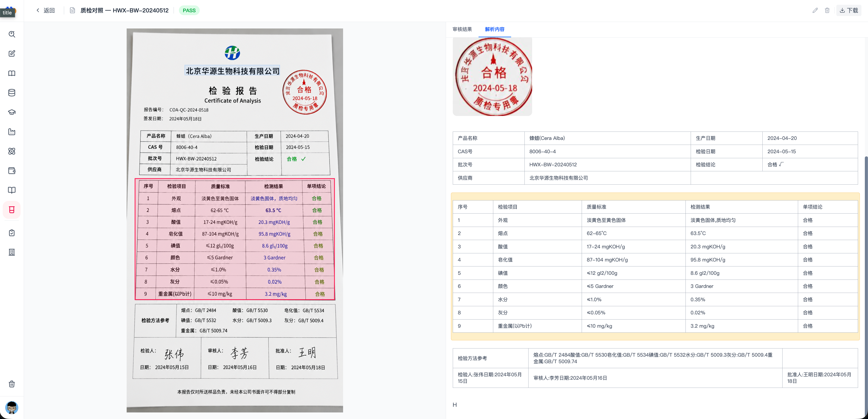Click the 下载 download button

tap(849, 10)
